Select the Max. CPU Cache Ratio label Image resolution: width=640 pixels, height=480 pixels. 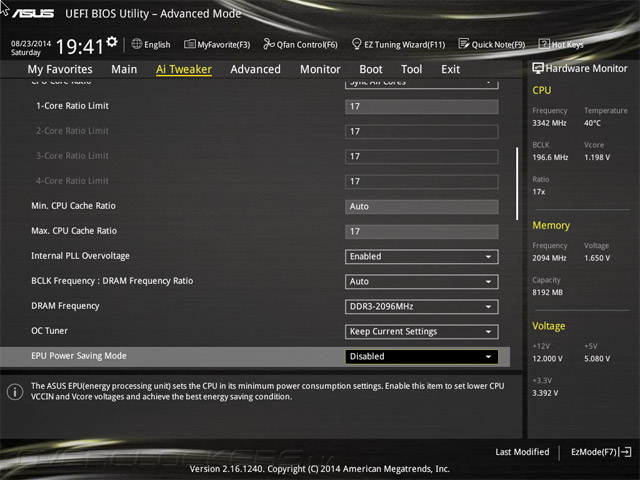click(74, 231)
